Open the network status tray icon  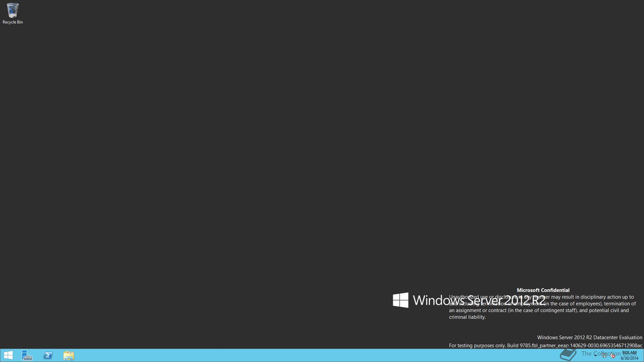click(x=604, y=355)
